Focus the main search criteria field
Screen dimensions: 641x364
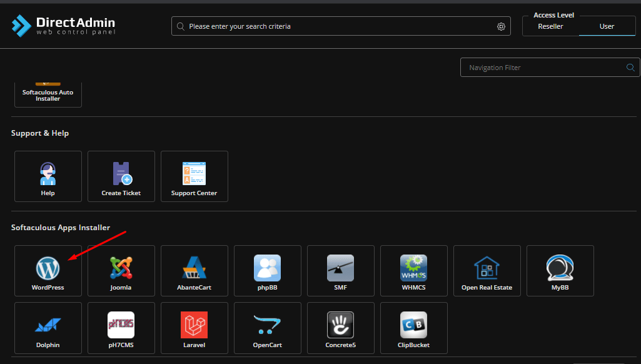(341, 26)
